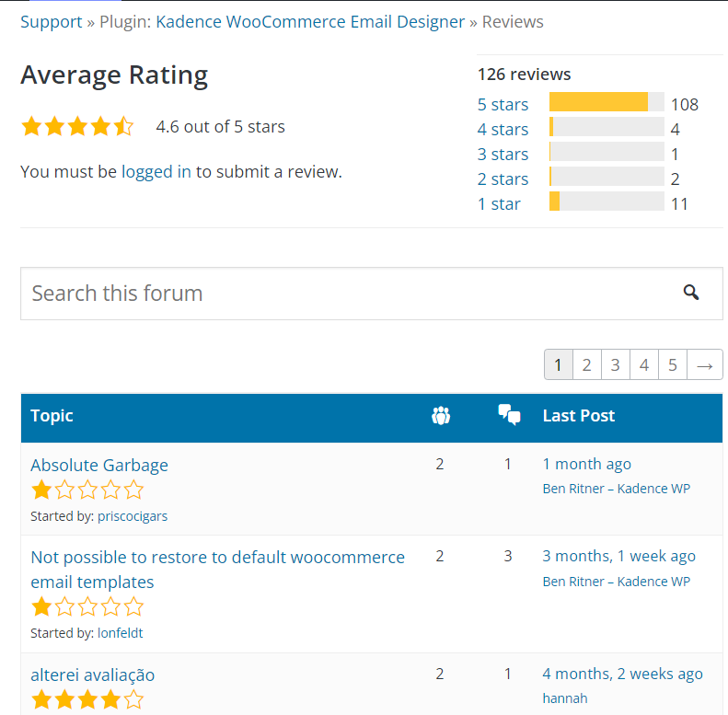
Task: Open the '1 month ago' last post
Action: (x=586, y=464)
